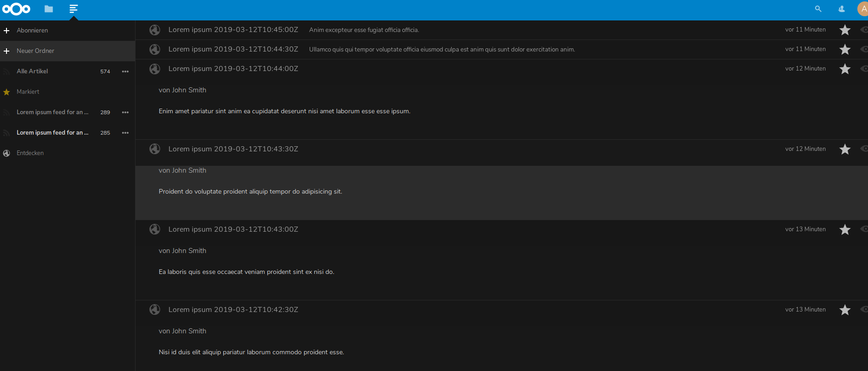868x371 pixels.
Task: Click 'vor 11 Minuten' on 10:45:00Z article
Action: 805,30
